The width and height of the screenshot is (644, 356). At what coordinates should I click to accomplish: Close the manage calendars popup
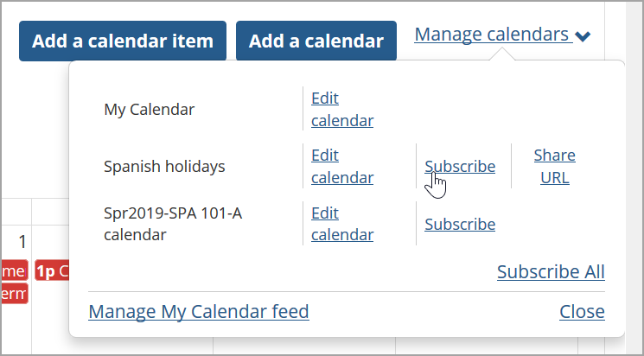(x=582, y=312)
